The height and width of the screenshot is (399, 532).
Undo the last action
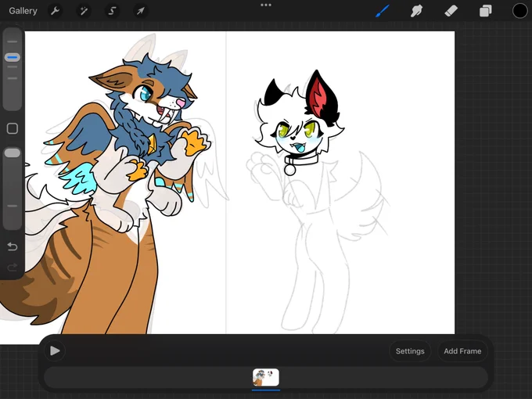[13, 246]
